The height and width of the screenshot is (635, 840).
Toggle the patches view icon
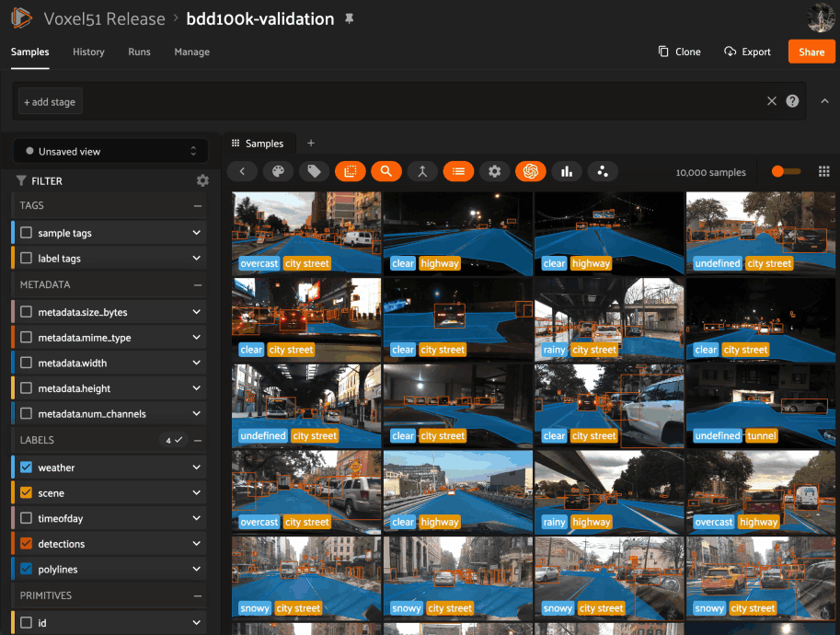[351, 171]
